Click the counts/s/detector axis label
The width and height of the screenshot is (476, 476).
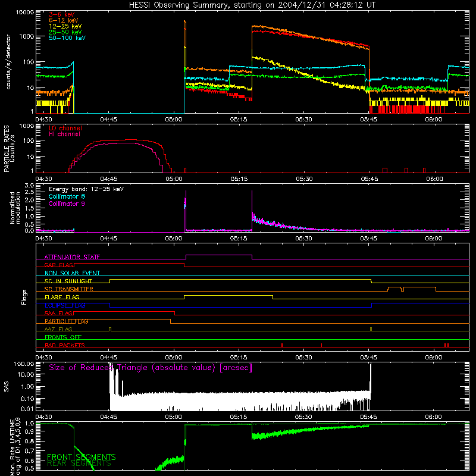pyautogui.click(x=8, y=62)
